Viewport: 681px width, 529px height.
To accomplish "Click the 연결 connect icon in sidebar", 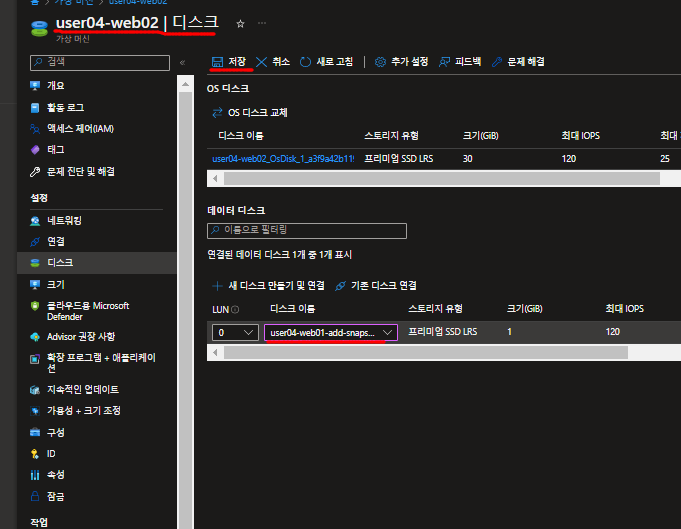I will pos(35,241).
